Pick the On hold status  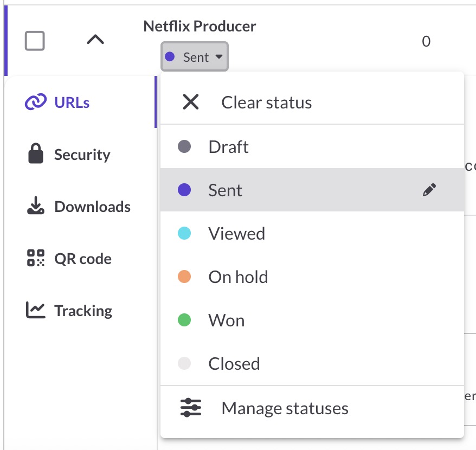click(312, 277)
